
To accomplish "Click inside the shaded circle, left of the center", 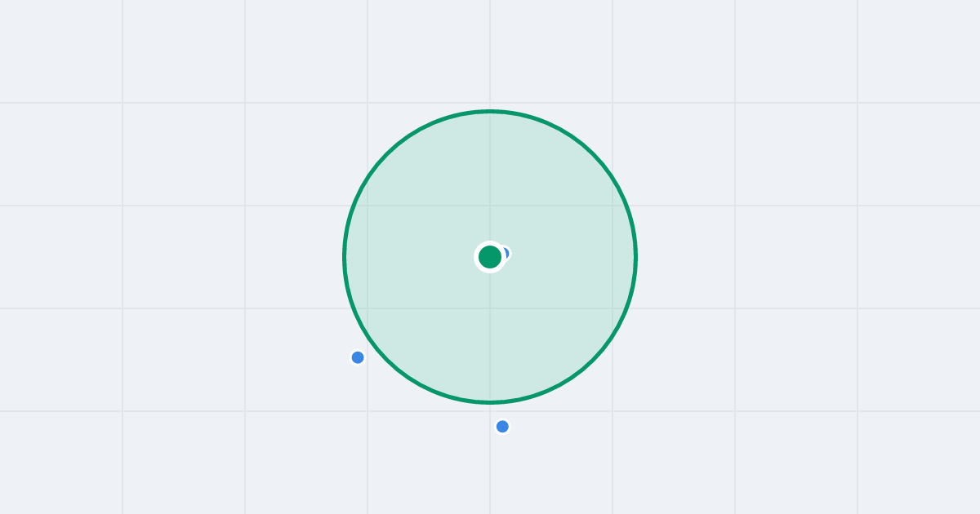I will [x=408, y=257].
